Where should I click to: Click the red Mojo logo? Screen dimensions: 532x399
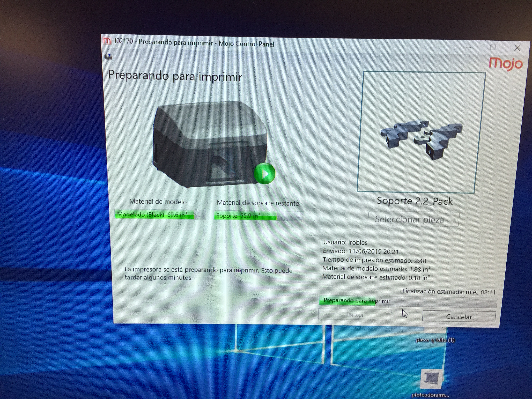[x=506, y=64]
